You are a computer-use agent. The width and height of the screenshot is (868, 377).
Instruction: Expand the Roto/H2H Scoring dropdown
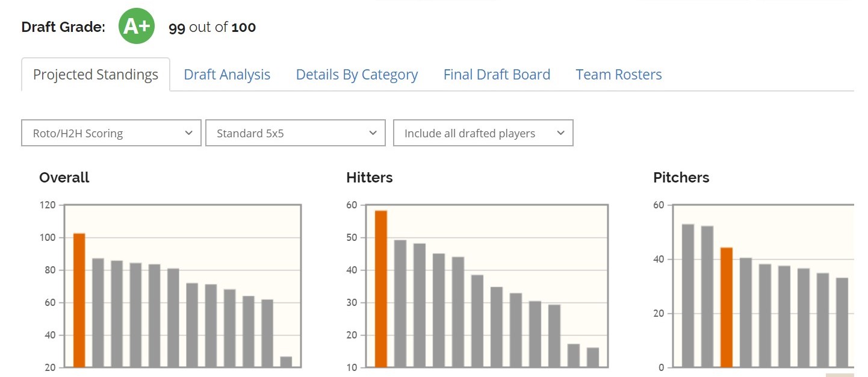[x=111, y=133]
